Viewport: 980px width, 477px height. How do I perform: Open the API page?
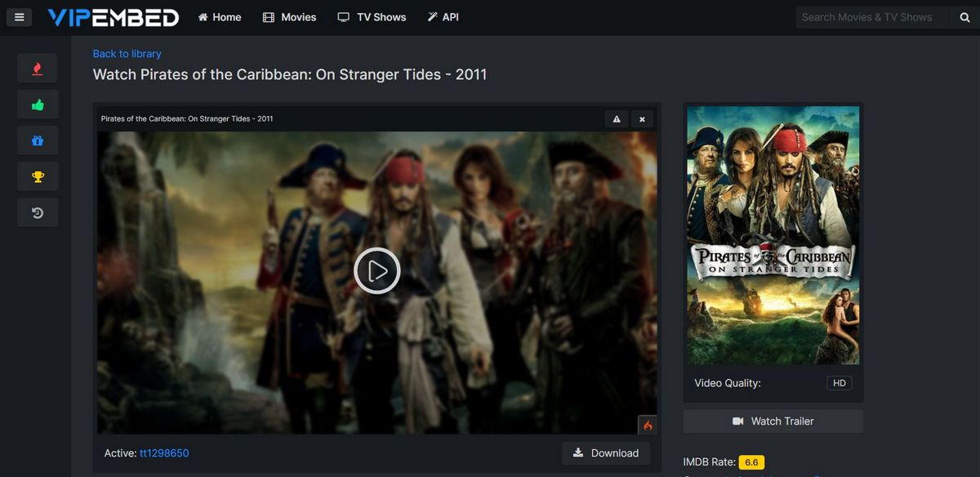pyautogui.click(x=443, y=17)
